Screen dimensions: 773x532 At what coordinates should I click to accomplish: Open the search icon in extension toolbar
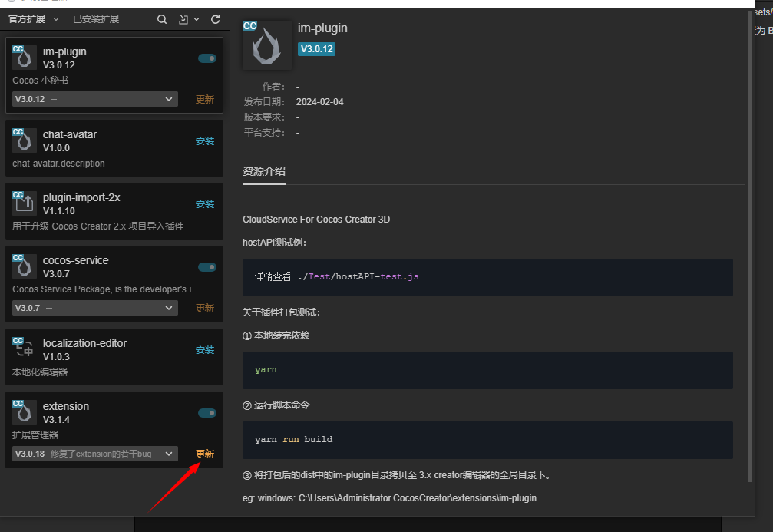click(162, 19)
